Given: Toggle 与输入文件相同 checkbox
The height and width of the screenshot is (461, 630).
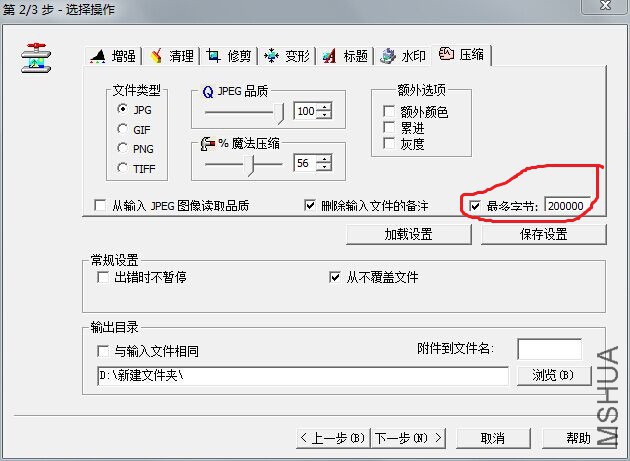Looking at the screenshot, I should [103, 351].
